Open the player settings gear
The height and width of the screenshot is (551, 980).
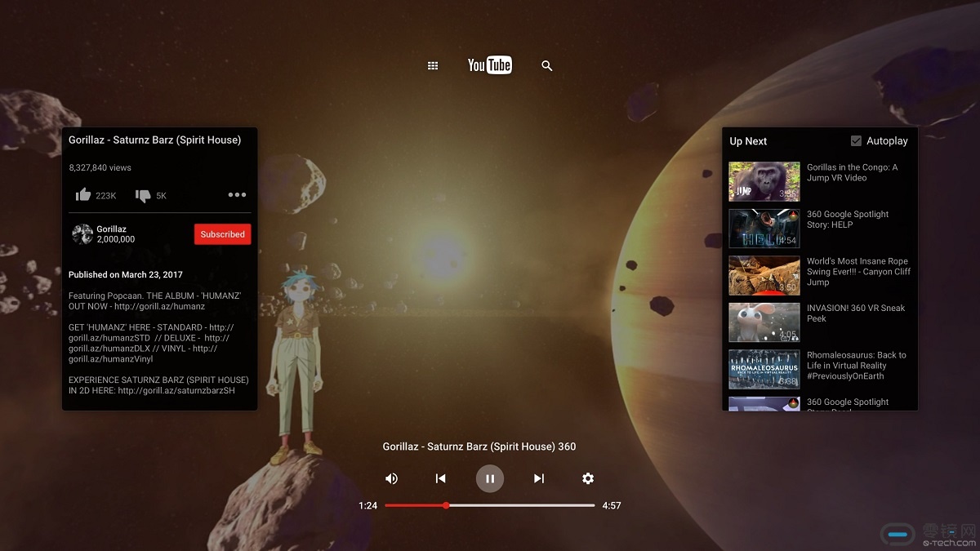tap(588, 478)
